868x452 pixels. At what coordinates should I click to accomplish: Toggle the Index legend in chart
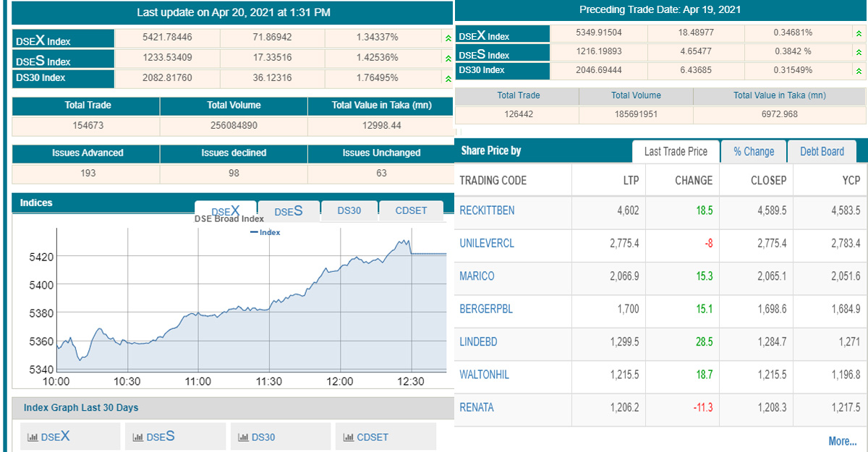pos(265,232)
